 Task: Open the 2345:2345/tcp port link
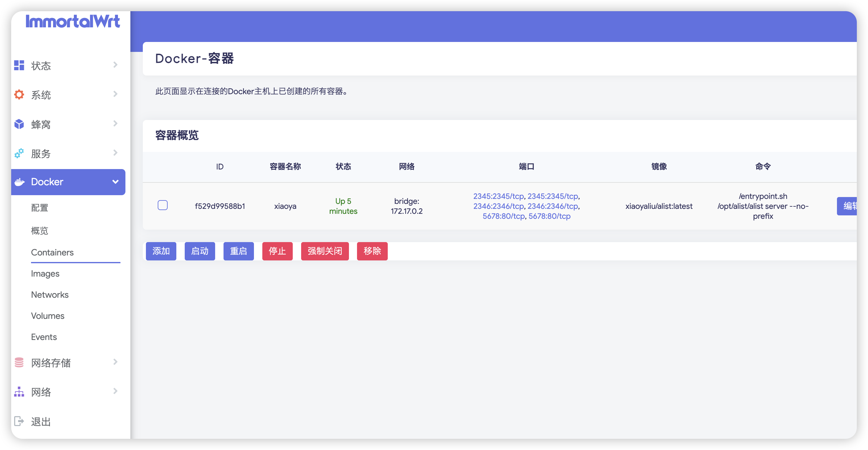498,196
